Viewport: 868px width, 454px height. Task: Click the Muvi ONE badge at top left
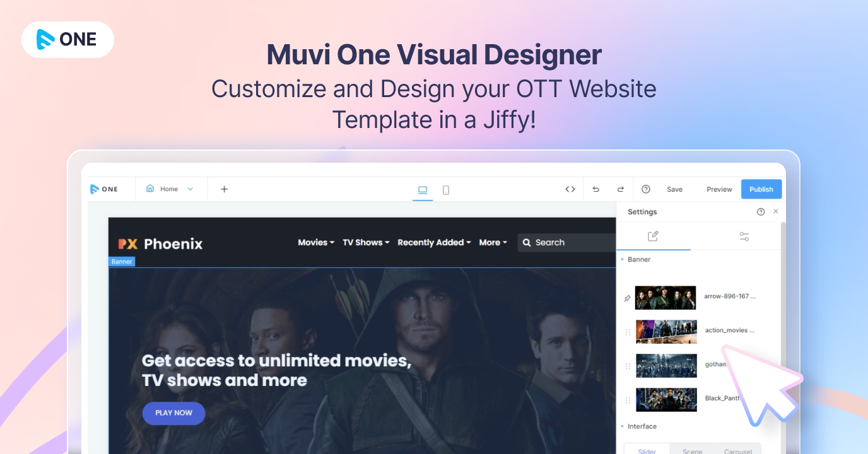67,39
